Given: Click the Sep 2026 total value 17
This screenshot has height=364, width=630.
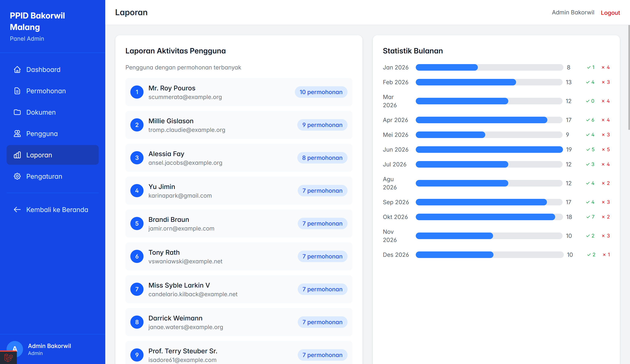Looking at the screenshot, I should 569,202.
